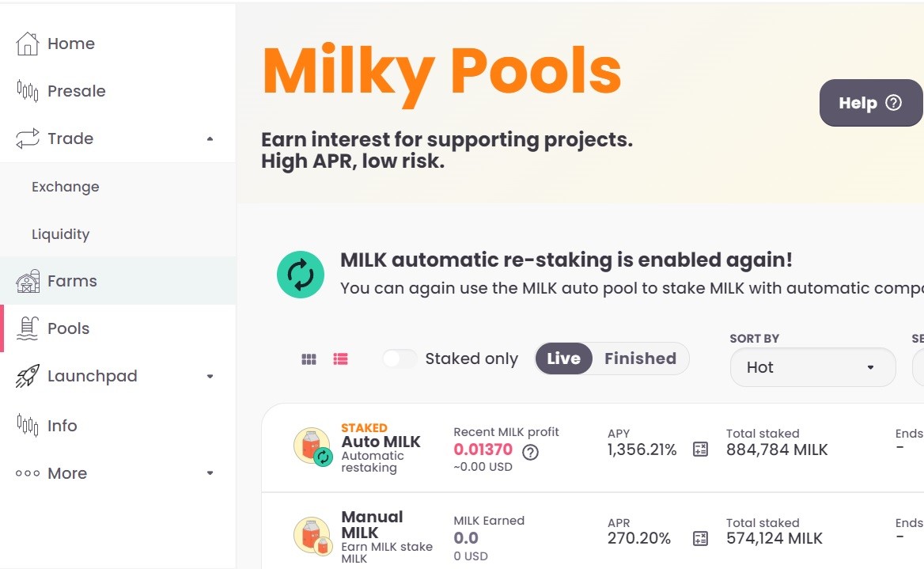Open the Manual MILK APR calculator icon
The height and width of the screenshot is (569, 924).
(x=700, y=538)
